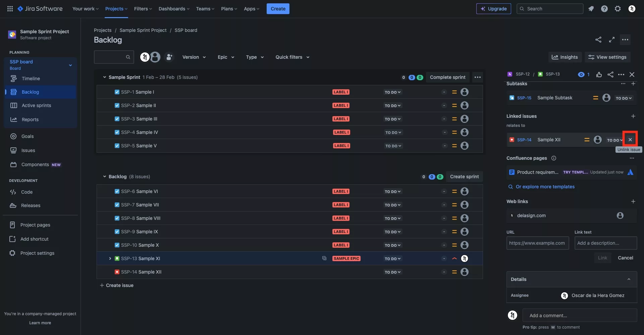Add a web link with the plus icon
The height and width of the screenshot is (335, 644).
pos(633,201)
